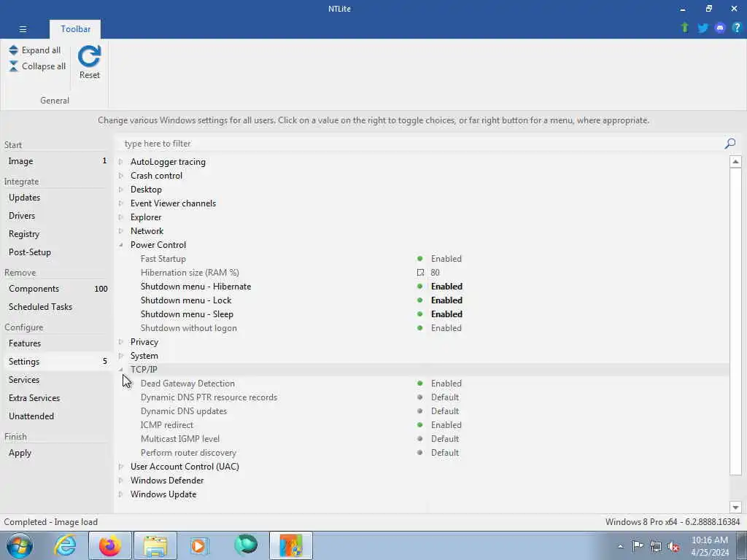Expand the User Account Control (UAC) node
This screenshot has width=747, height=560.
pos(121,467)
